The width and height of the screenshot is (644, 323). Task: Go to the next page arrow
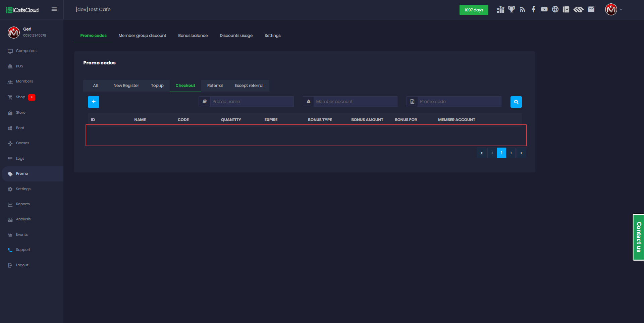(511, 153)
